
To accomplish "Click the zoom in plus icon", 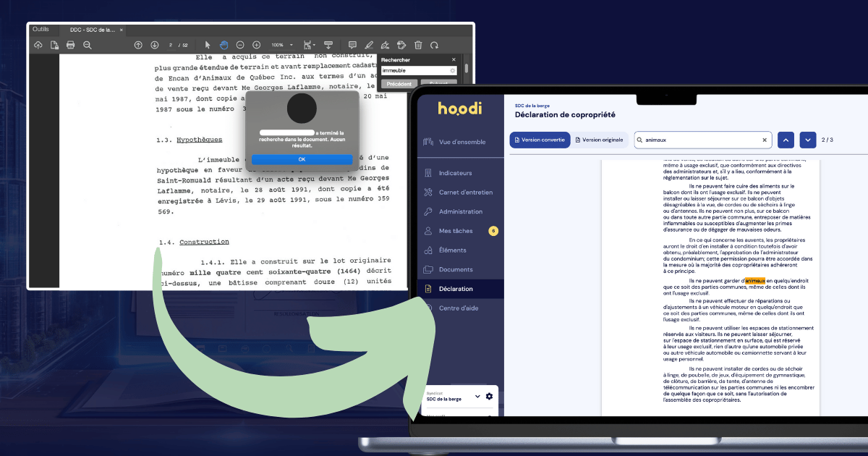I will click(x=256, y=45).
